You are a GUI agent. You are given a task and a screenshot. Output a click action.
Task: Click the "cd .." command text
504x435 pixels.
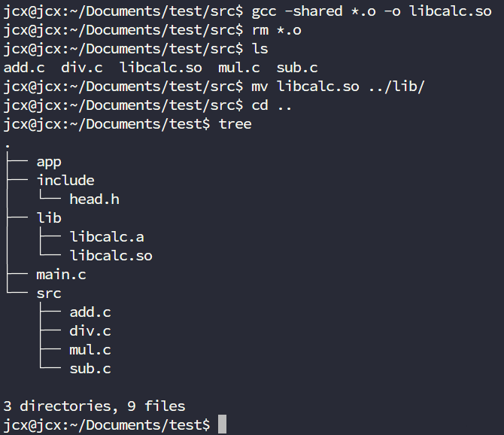272,105
